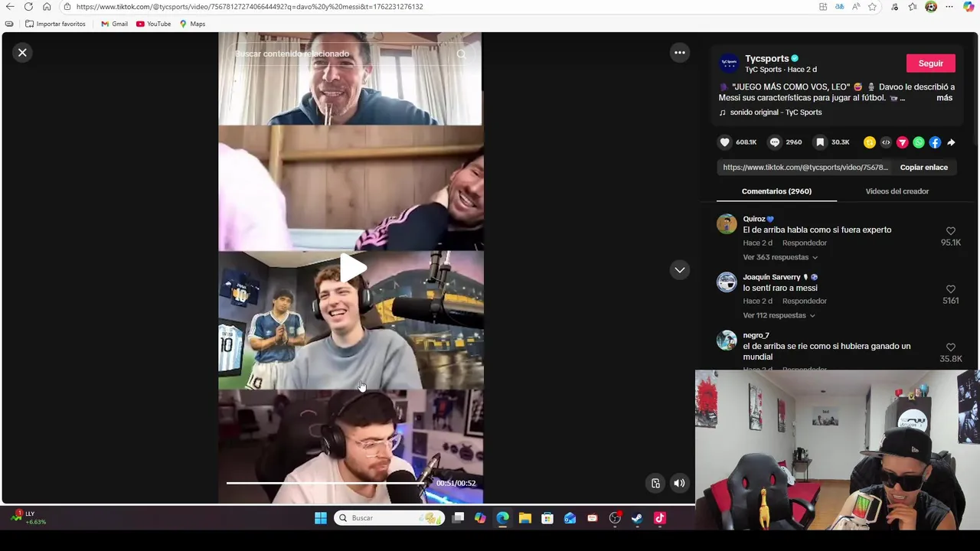Switch to Videos del creador tab
The image size is (980, 551).
[x=897, y=191]
